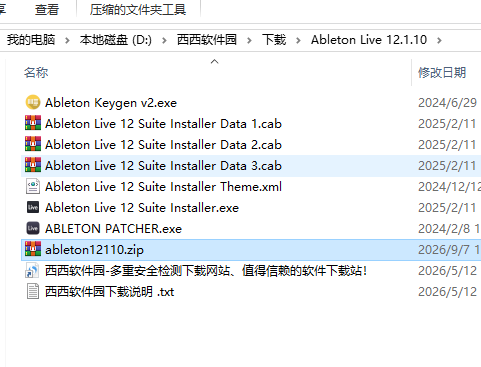
Task: Select the Installer Data 2.cab archive icon
Action: point(33,144)
